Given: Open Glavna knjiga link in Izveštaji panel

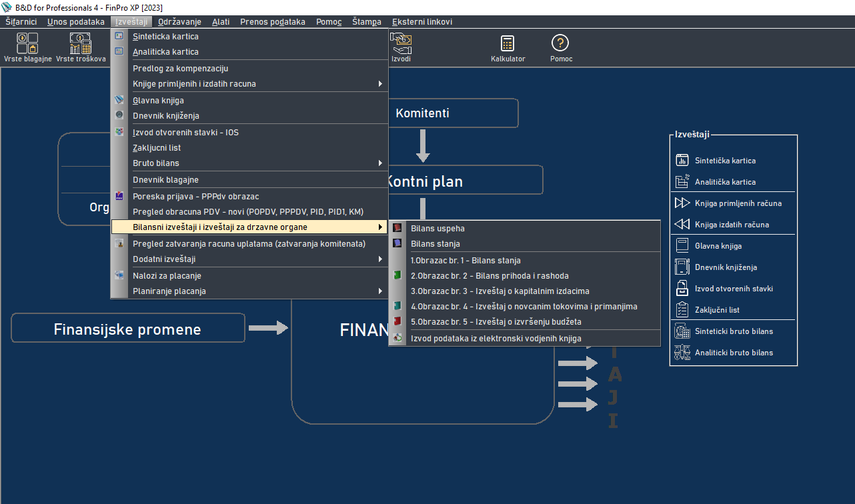Looking at the screenshot, I should (718, 246).
